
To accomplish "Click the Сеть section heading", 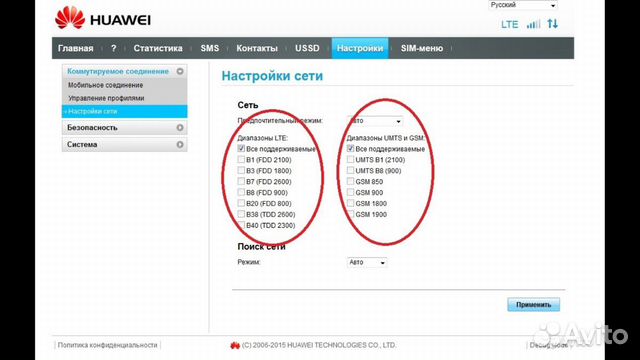I will (248, 105).
